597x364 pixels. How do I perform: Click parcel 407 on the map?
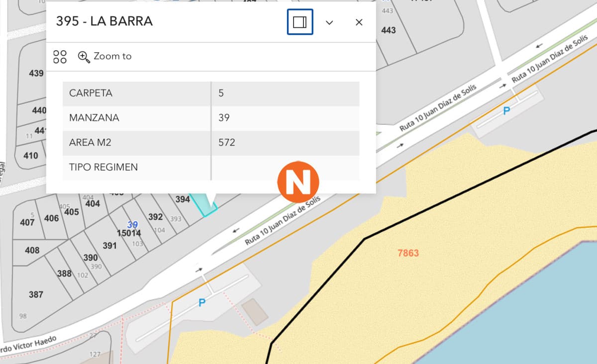click(x=27, y=222)
